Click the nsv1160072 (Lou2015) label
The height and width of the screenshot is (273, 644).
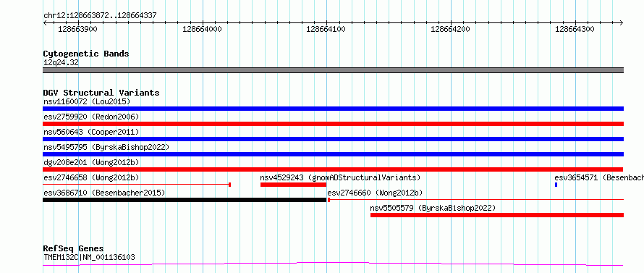pyautogui.click(x=87, y=101)
